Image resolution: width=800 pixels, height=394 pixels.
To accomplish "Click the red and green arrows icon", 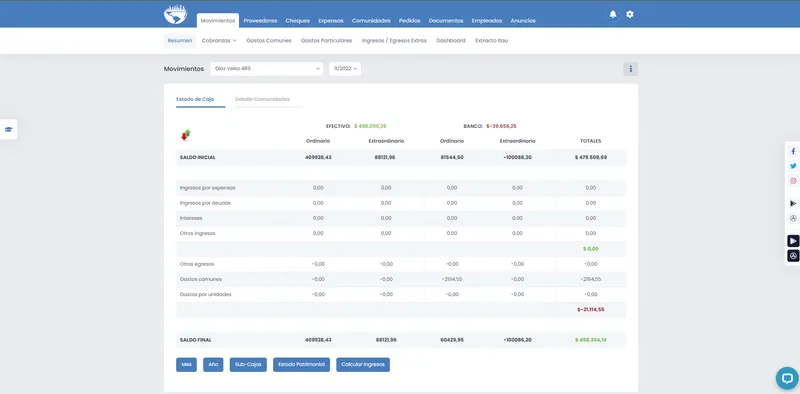I will coord(186,135).
